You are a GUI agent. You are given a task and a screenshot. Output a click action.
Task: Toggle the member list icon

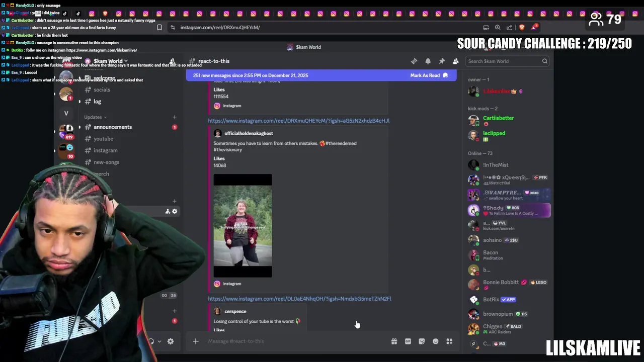point(455,61)
